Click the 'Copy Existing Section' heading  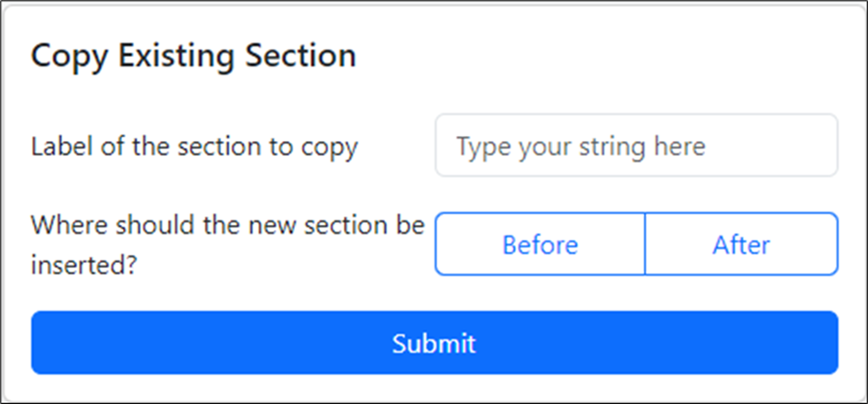coord(193,55)
